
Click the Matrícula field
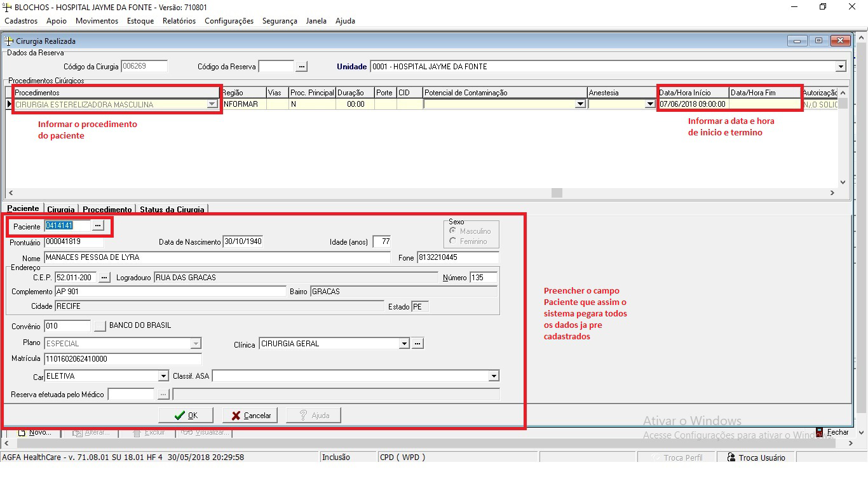pyautogui.click(x=123, y=359)
